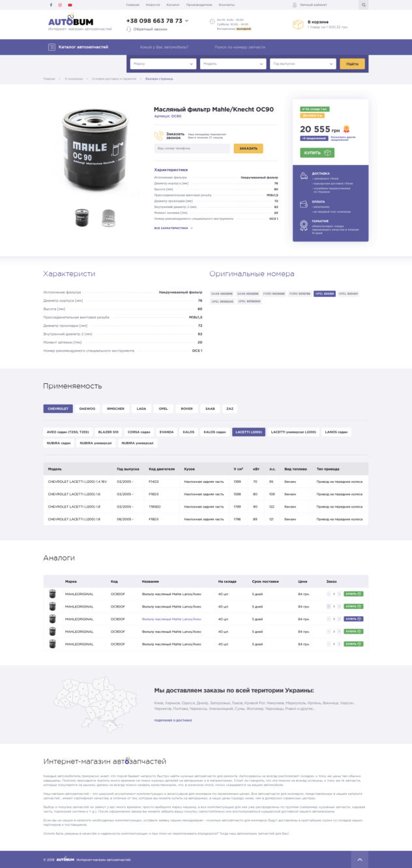Click CHEVROLET LACETTI (J200) 1.4 16V row
This screenshot has height=868, width=412.
pos(205,481)
